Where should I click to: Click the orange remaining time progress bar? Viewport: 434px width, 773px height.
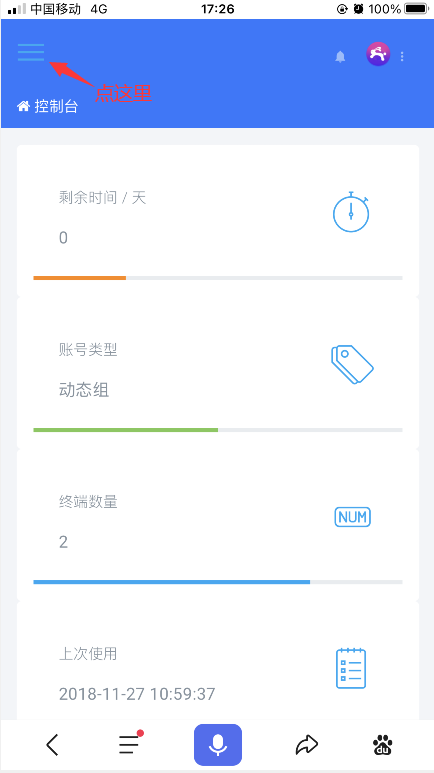tap(79, 278)
